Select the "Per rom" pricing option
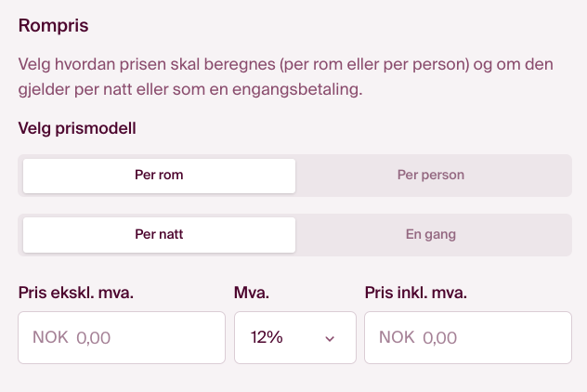 [159, 175]
